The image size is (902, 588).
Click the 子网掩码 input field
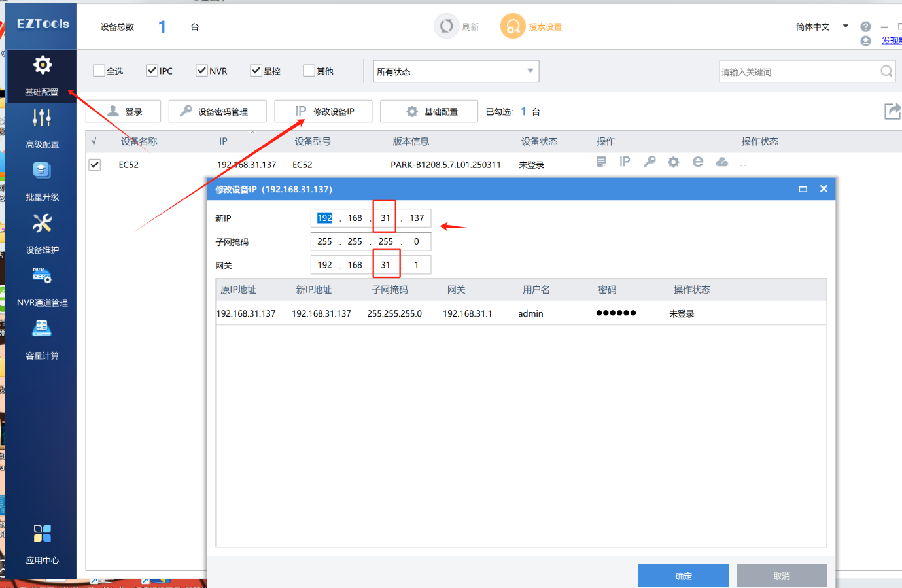(x=371, y=242)
